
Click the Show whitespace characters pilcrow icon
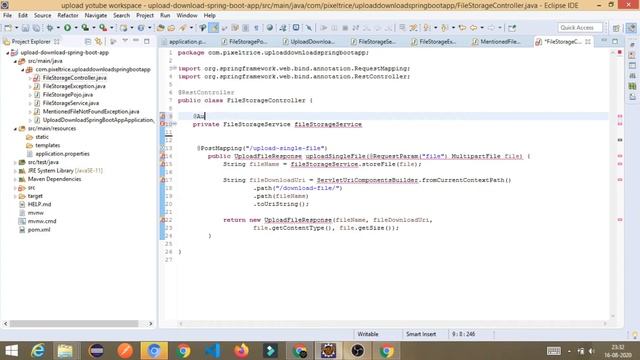pos(256,28)
